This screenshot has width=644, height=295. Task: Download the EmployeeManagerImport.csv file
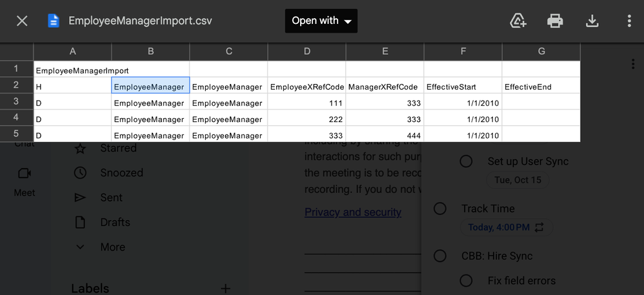click(x=592, y=21)
